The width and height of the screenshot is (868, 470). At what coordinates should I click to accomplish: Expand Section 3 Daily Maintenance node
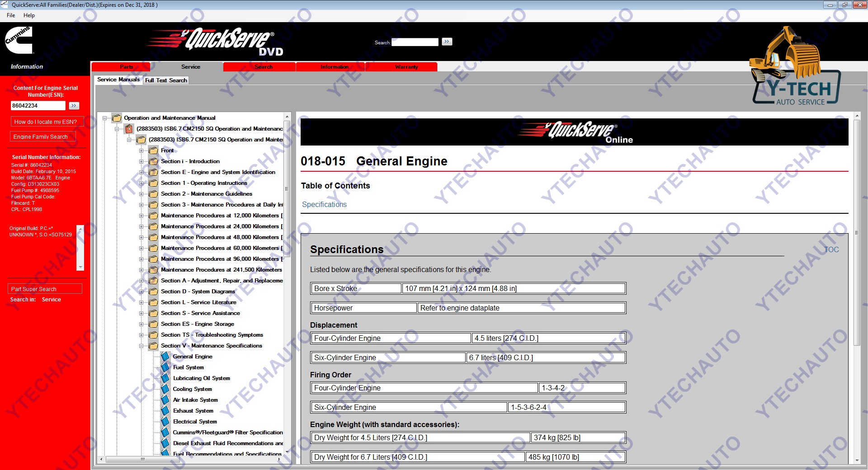click(142, 205)
